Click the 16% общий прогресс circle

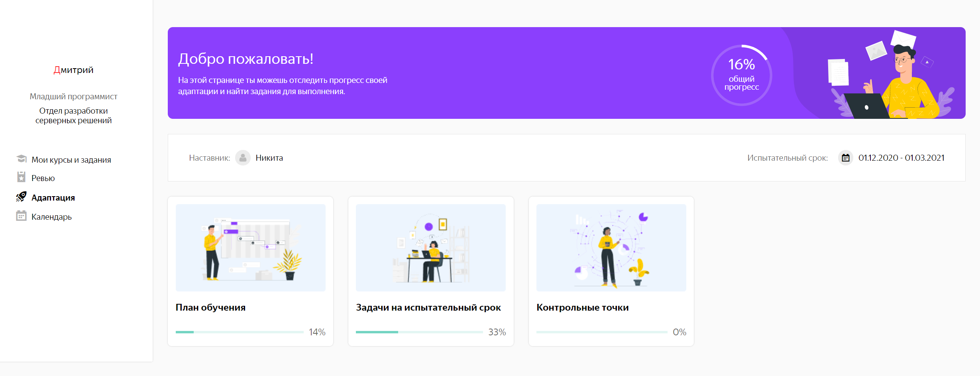tap(742, 75)
